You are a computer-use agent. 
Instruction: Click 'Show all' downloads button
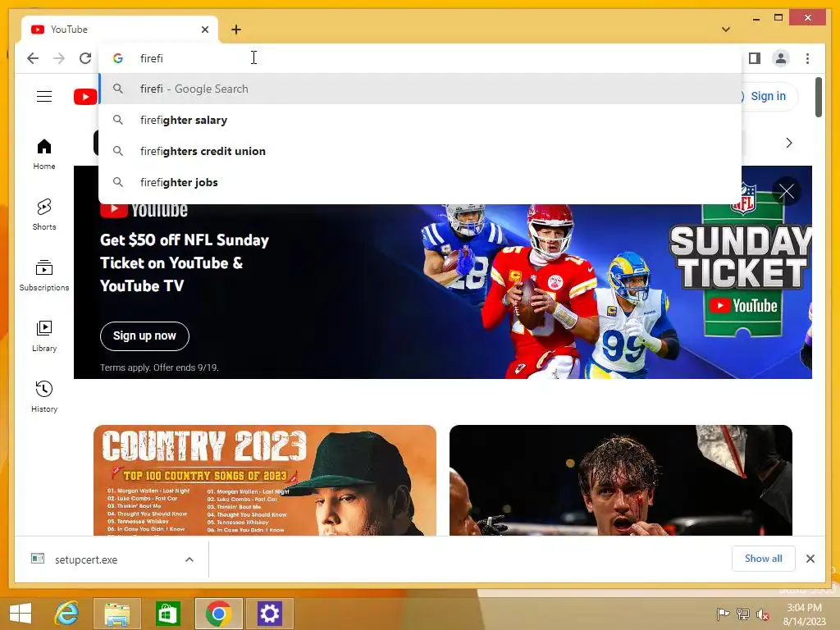coord(763,559)
